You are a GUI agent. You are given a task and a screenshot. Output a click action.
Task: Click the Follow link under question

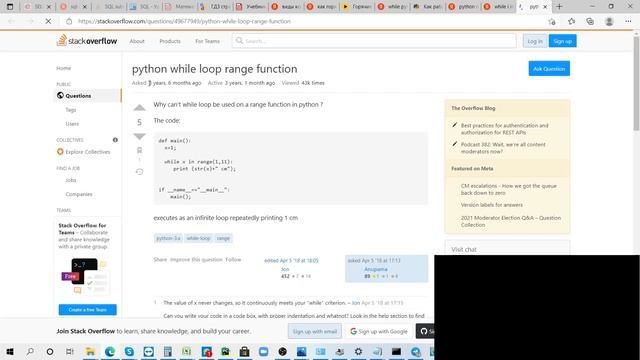[x=233, y=260]
